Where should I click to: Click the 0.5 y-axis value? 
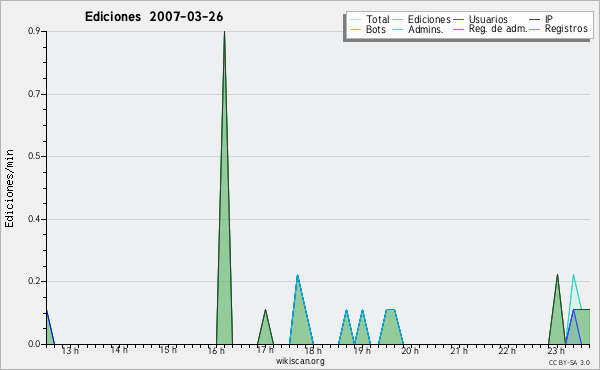pyautogui.click(x=34, y=156)
